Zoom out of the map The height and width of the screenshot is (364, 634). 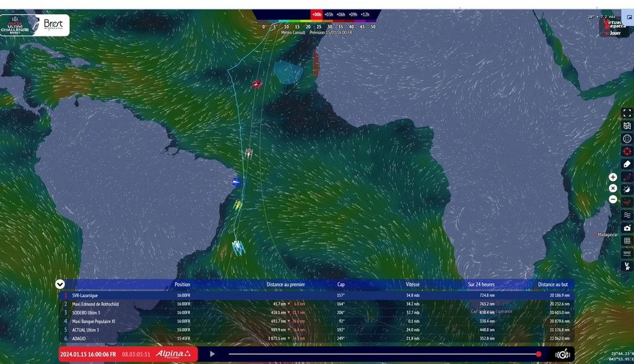(x=613, y=199)
